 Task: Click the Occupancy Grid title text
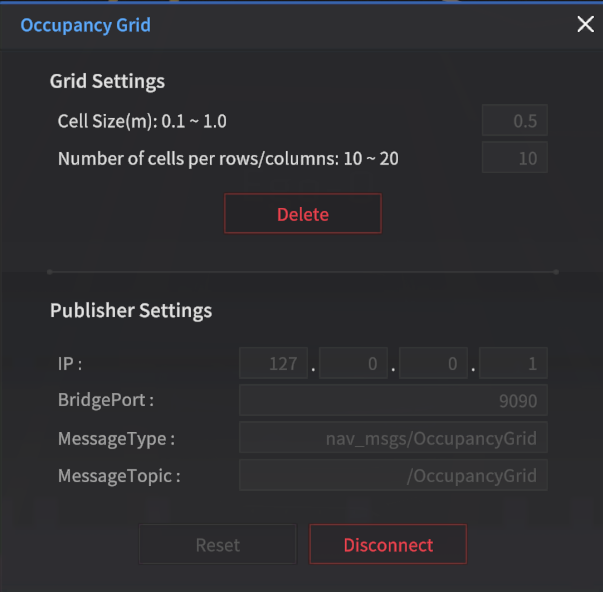click(x=86, y=25)
